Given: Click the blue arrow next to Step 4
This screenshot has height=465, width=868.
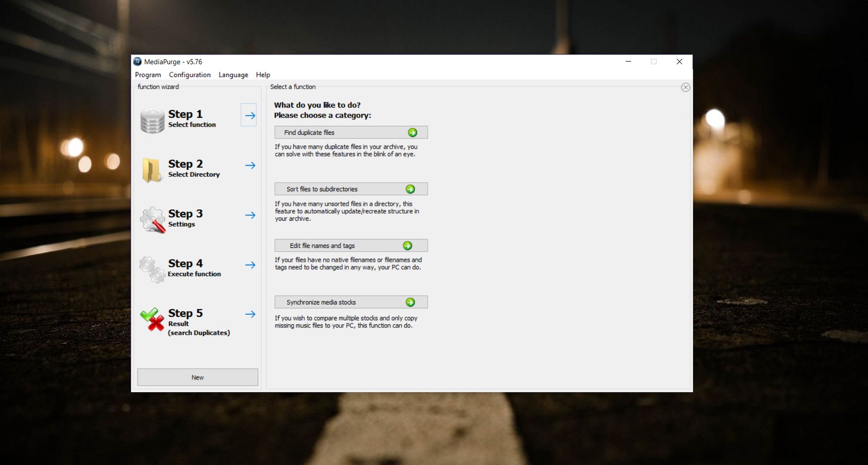Looking at the screenshot, I should point(250,265).
